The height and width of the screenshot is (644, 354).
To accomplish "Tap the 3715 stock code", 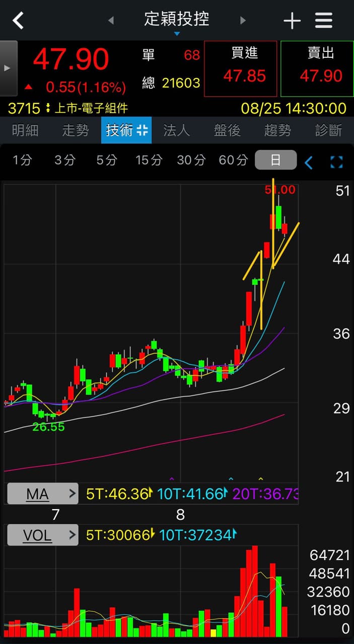I will [x=24, y=108].
